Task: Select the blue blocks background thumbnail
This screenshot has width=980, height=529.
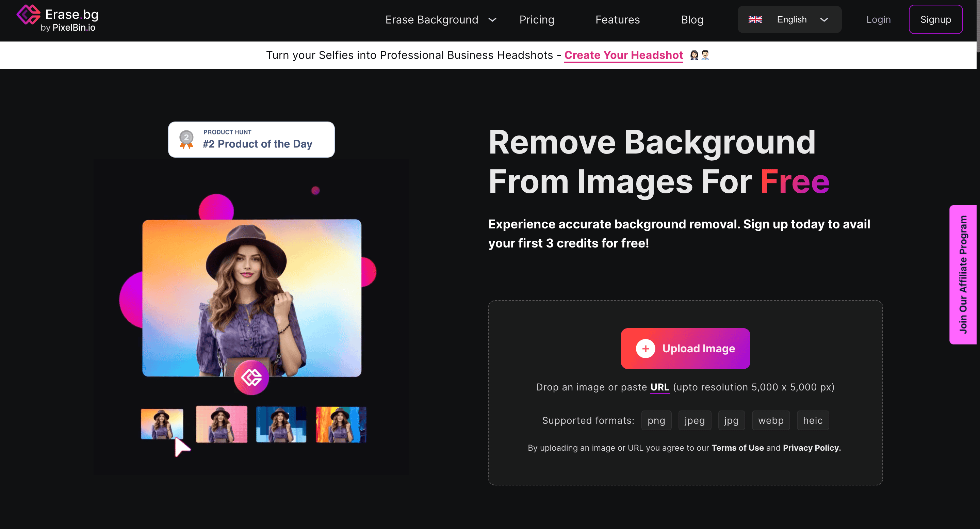Action: (281, 424)
